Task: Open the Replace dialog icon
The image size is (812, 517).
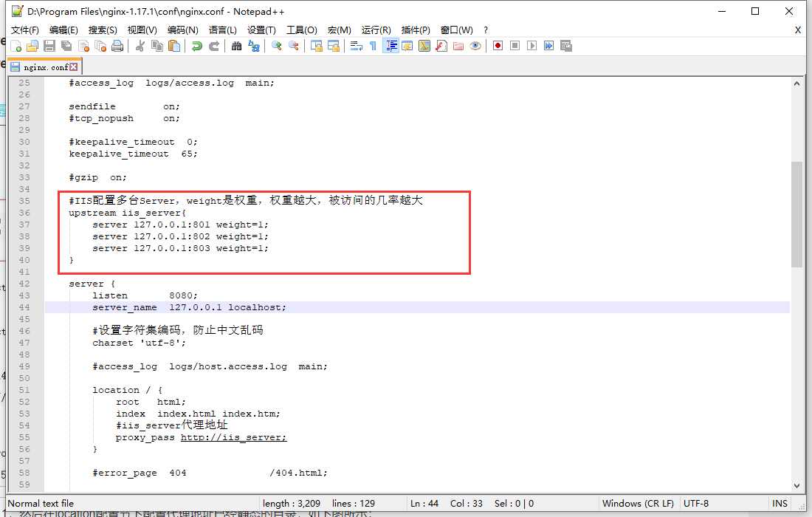Action: tap(254, 46)
